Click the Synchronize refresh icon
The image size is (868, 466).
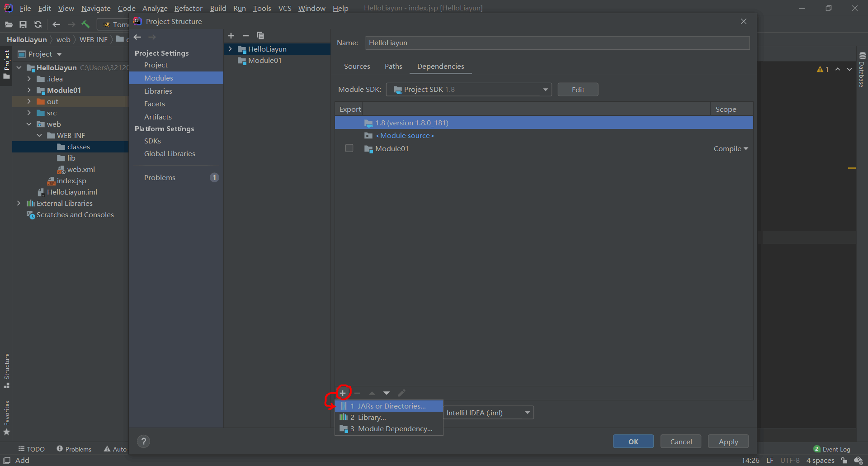coord(38,24)
